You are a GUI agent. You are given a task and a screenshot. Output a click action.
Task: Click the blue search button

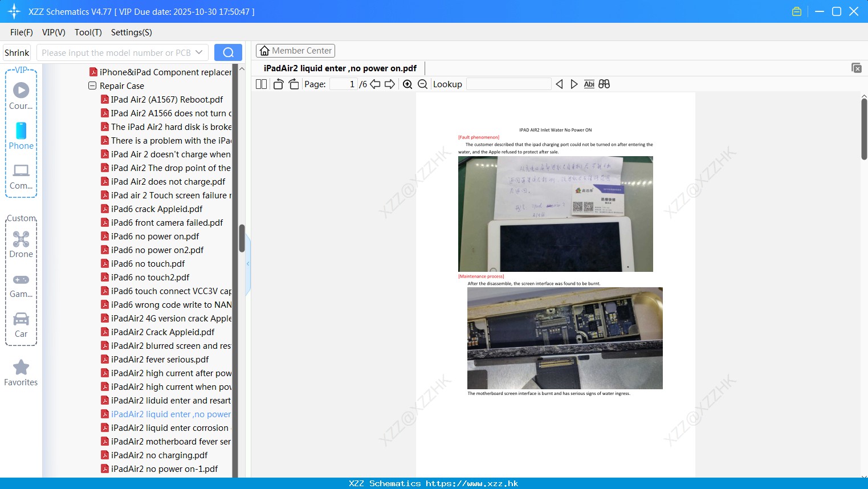point(228,52)
